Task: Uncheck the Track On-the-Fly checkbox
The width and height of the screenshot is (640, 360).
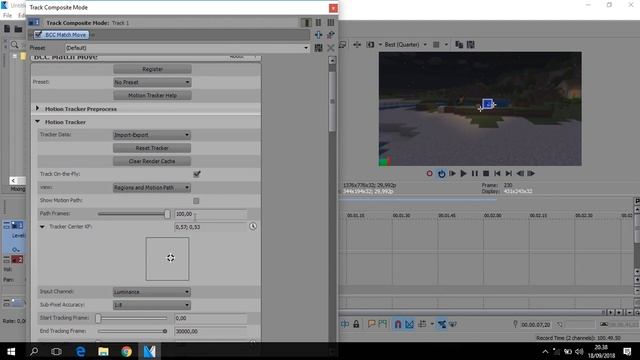Action: pos(196,174)
